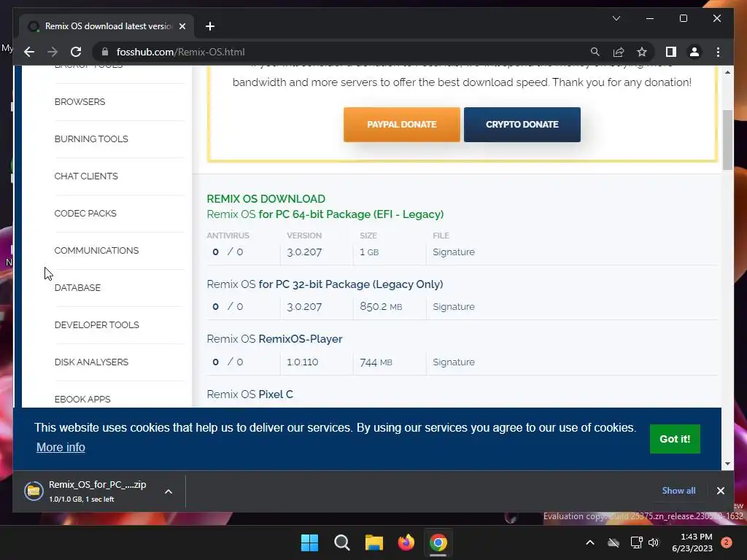Open the DISK ANALYSERS category
The width and height of the screenshot is (747, 560).
(x=91, y=362)
